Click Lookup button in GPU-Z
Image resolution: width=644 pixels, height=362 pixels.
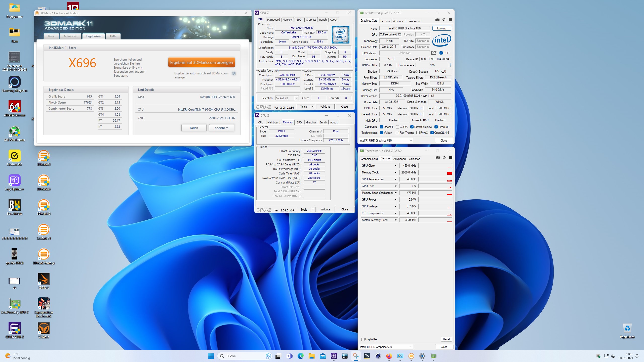tap(441, 28)
